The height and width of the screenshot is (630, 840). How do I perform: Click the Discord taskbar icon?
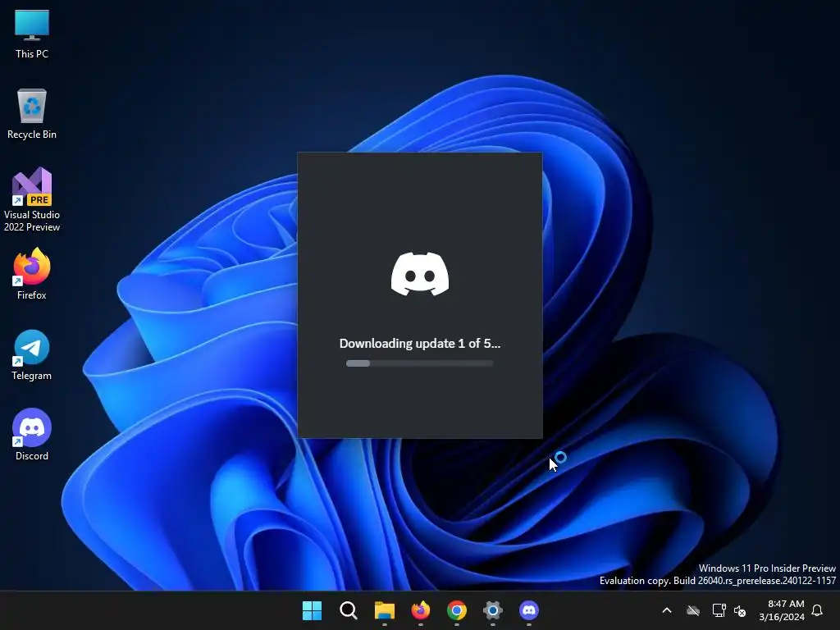point(529,610)
